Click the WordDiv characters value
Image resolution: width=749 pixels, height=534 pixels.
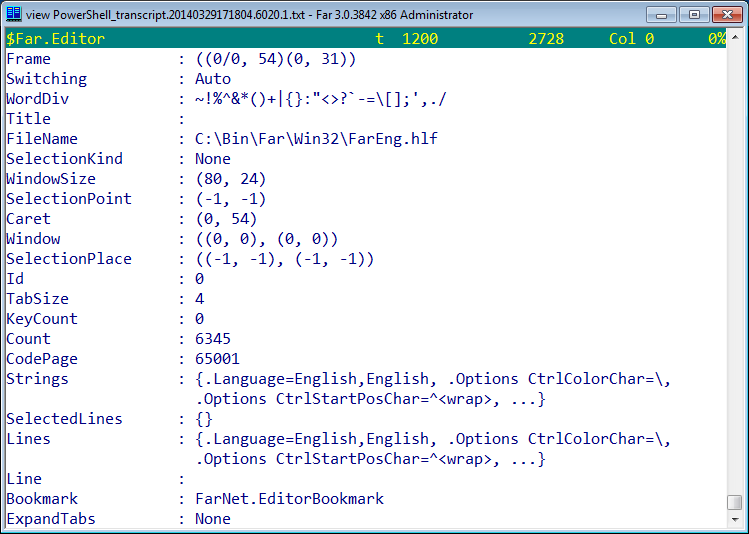coord(321,99)
